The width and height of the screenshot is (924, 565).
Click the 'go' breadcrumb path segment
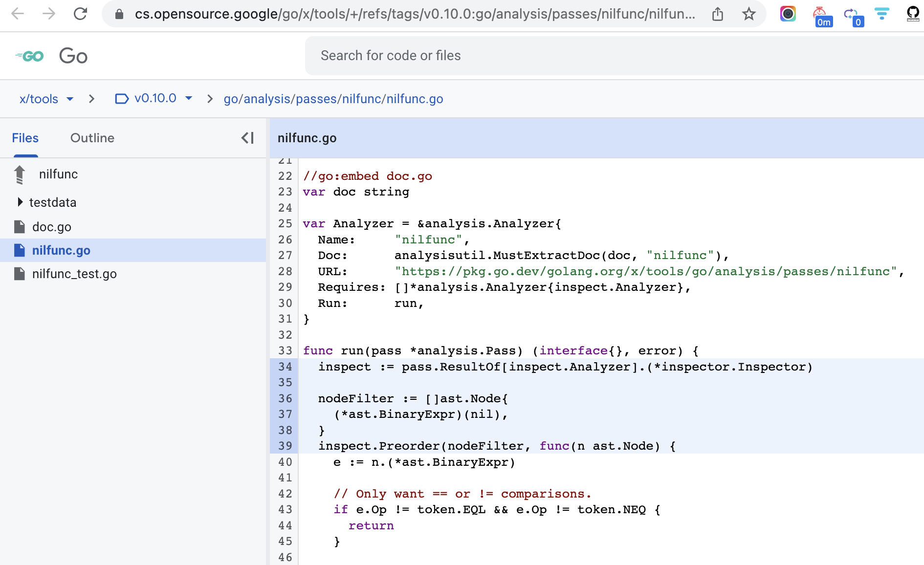230,99
